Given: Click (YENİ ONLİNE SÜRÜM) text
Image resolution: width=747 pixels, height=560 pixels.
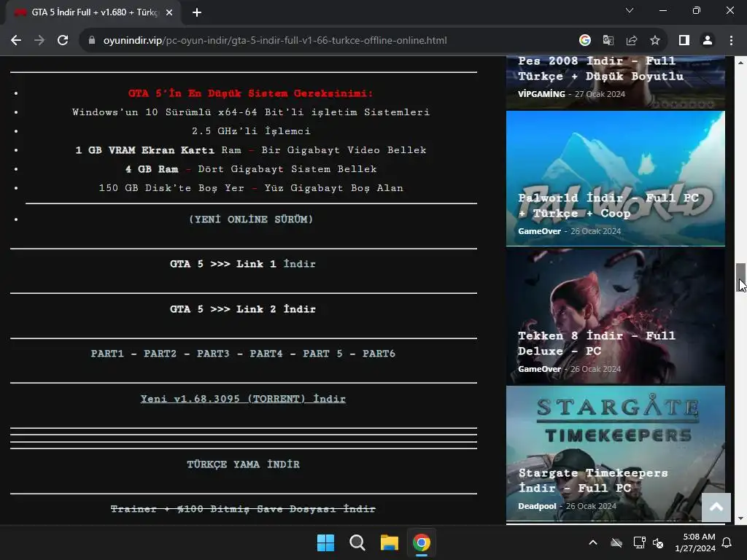Looking at the screenshot, I should [251, 219].
